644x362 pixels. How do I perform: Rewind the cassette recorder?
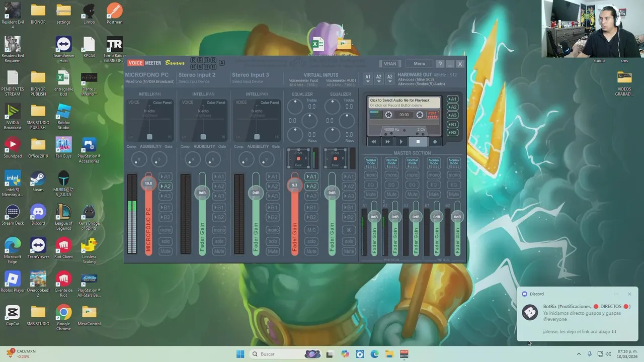(x=374, y=142)
